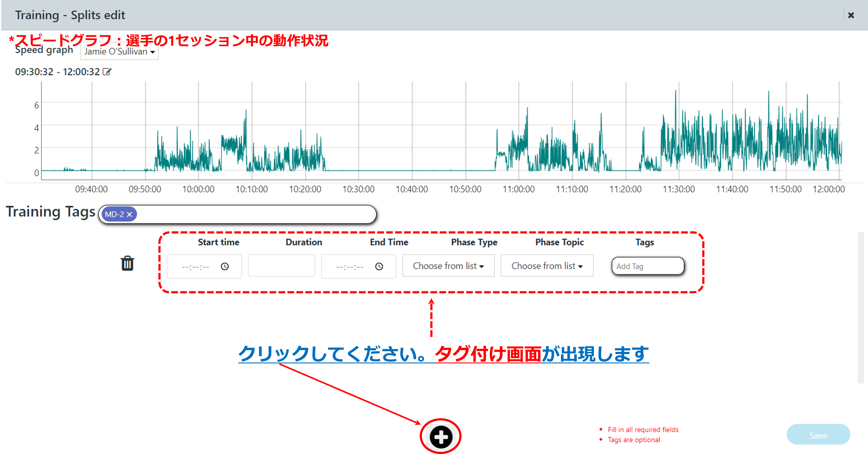
Task: Open the Phase Type dropdown list
Action: click(448, 266)
